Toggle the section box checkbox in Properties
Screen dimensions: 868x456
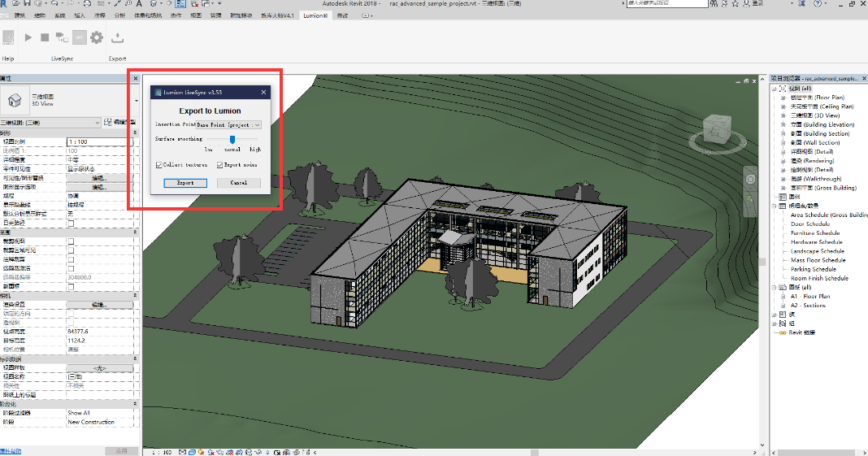(71, 287)
